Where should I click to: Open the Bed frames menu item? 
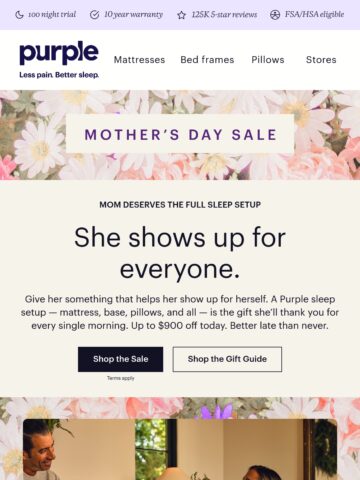[x=207, y=60]
